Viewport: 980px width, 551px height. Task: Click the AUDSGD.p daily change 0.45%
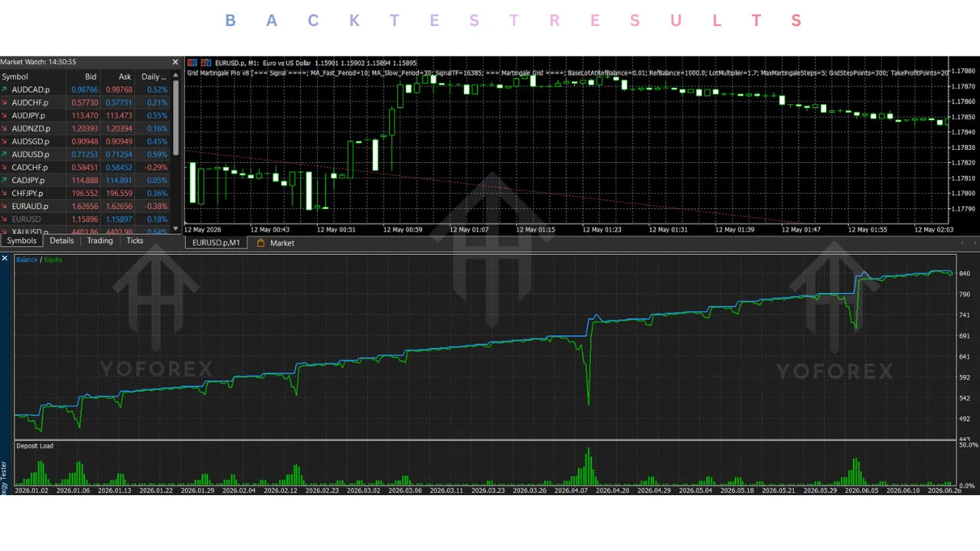point(157,142)
